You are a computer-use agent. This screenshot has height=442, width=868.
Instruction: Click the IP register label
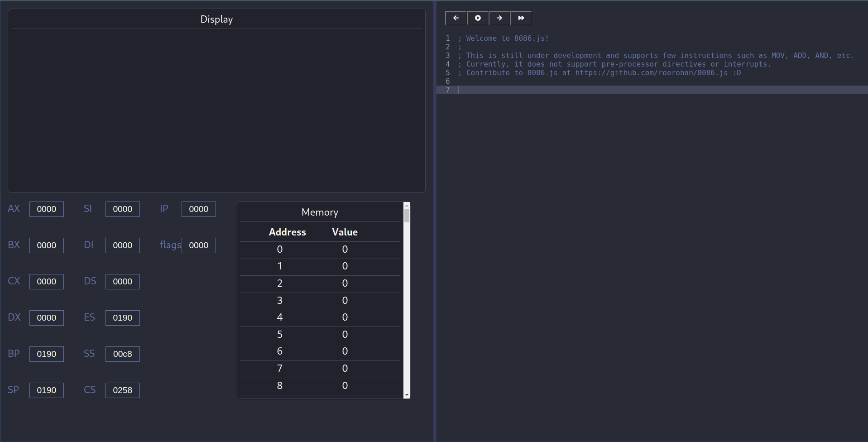[x=164, y=209]
